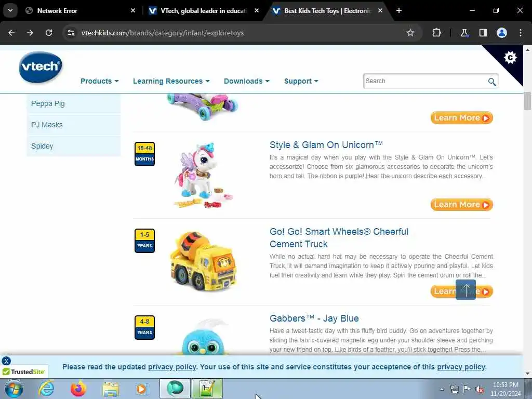Open File Explorer from taskbar
This screenshot has width=532, height=399.
pos(111,389)
